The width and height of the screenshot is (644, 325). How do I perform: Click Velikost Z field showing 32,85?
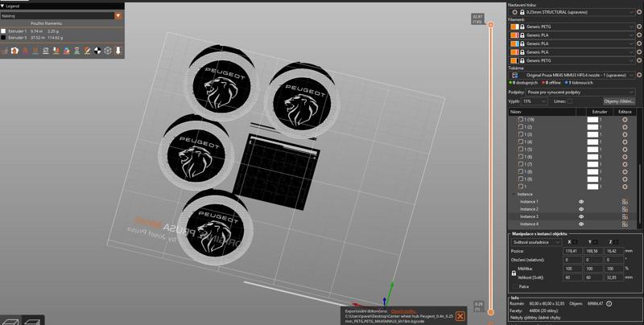[613, 278]
